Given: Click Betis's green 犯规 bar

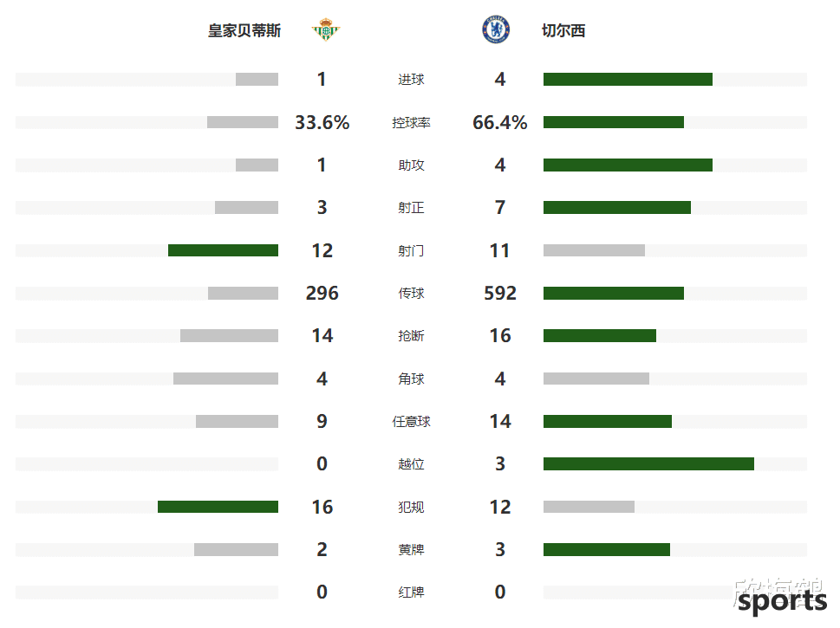Looking at the screenshot, I should (218, 507).
